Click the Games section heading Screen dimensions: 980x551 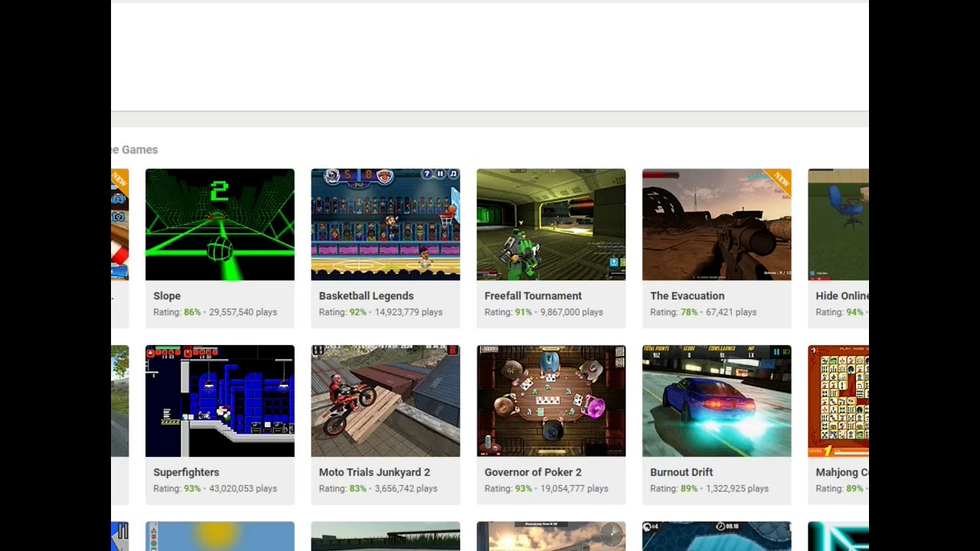(x=135, y=150)
